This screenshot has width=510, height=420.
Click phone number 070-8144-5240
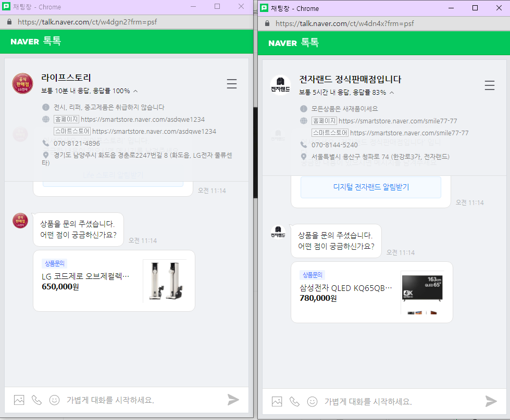[x=334, y=145]
